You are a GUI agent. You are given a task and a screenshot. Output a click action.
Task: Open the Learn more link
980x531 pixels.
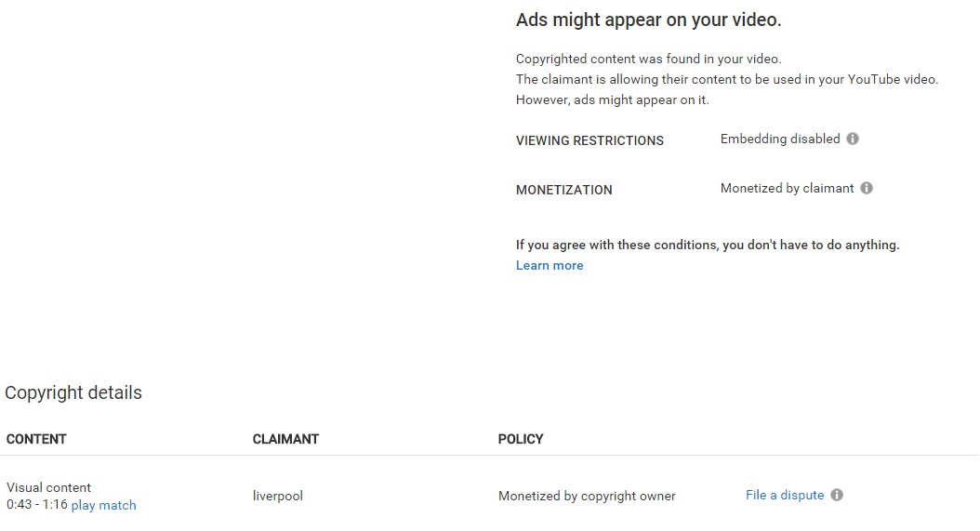pyautogui.click(x=550, y=265)
